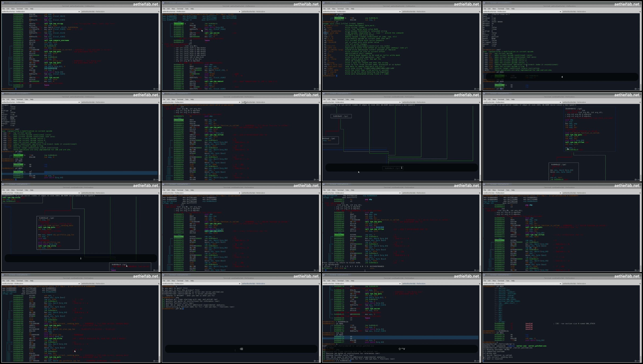Click the './server_patched.exe' run command line
The height and width of the screenshot is (364, 643).
(x=508, y=348)
